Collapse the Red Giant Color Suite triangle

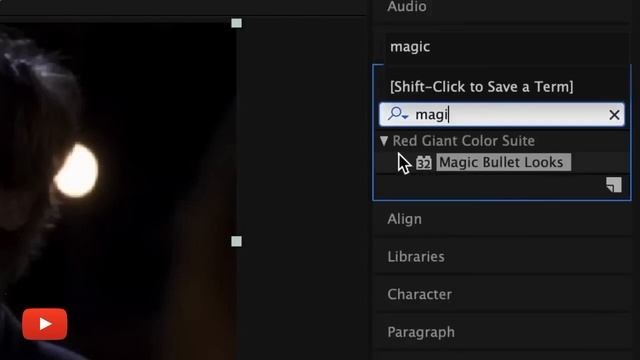pyautogui.click(x=384, y=141)
